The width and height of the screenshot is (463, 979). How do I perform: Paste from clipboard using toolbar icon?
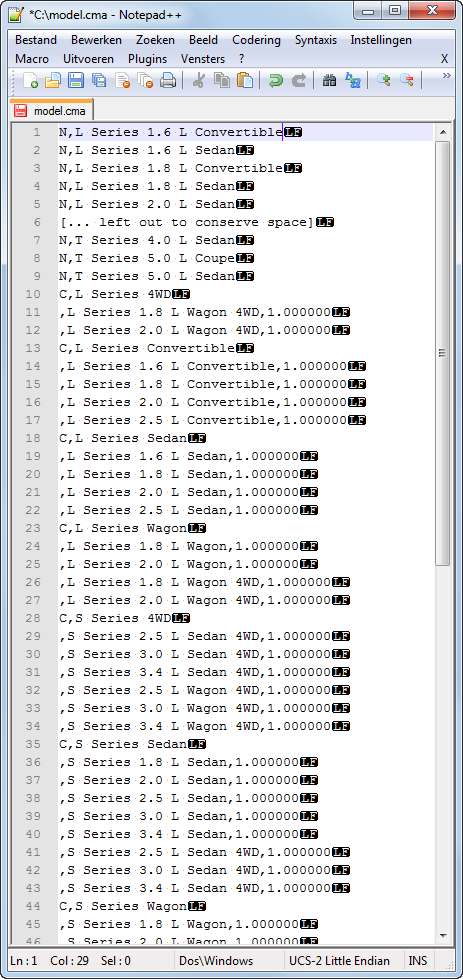(245, 81)
